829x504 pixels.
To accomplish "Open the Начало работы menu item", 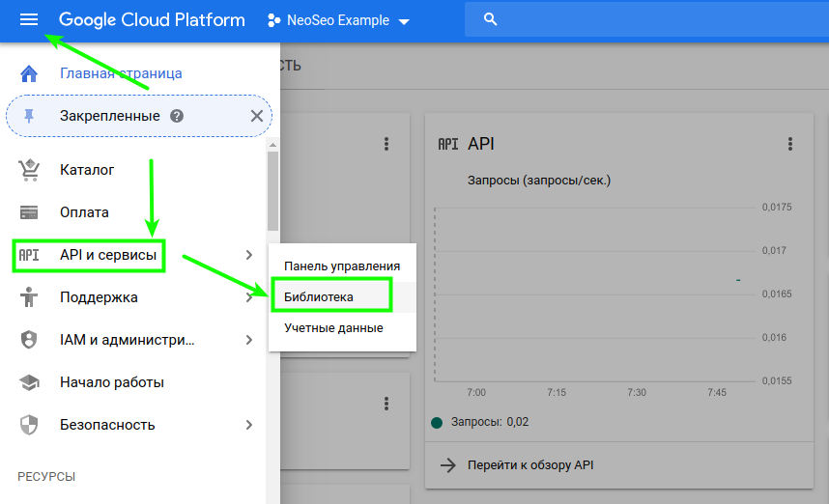I will click(x=112, y=382).
